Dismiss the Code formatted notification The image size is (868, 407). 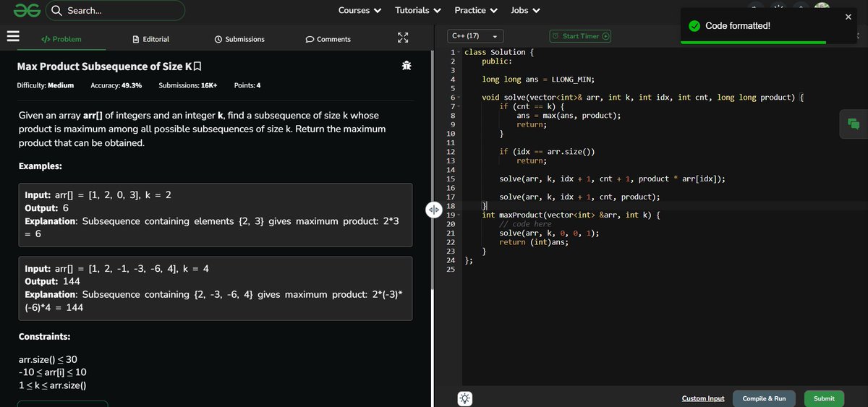848,17
